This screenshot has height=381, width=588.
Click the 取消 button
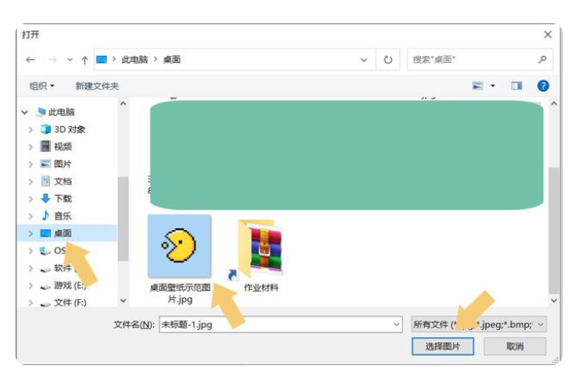tap(514, 346)
